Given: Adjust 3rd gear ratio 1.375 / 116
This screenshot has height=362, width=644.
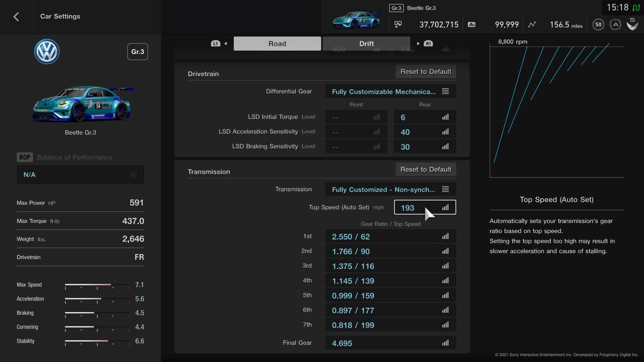Looking at the screenshot, I should (x=391, y=266).
